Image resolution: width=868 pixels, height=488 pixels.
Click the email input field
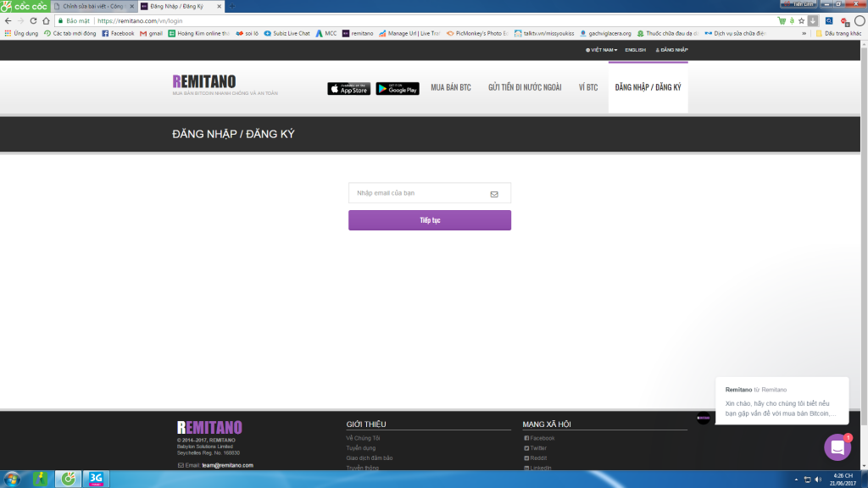tap(430, 193)
